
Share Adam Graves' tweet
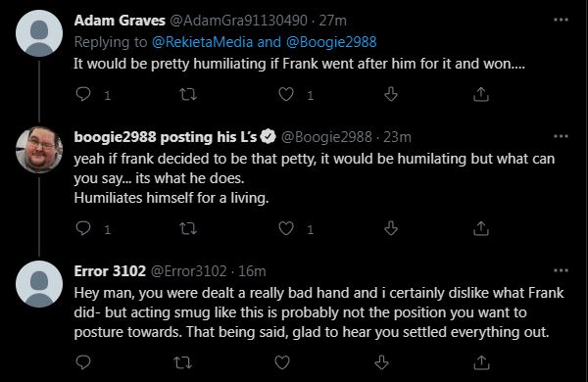(481, 94)
